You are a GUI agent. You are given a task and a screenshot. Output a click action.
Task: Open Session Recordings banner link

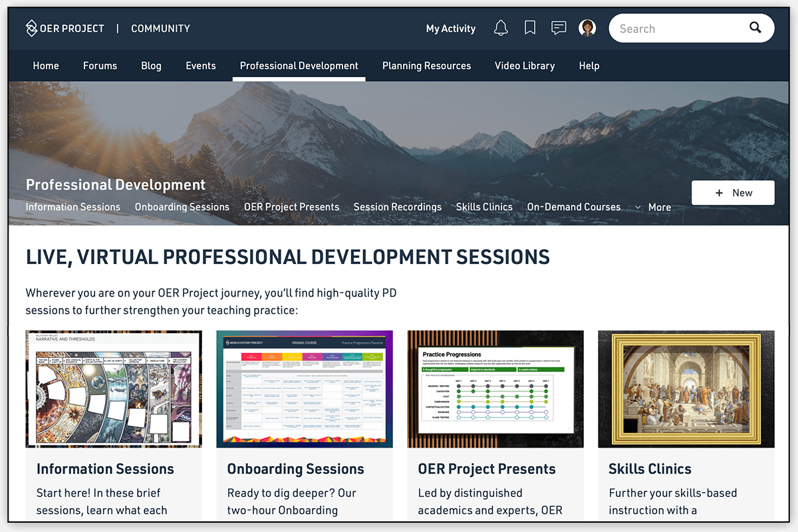(398, 207)
